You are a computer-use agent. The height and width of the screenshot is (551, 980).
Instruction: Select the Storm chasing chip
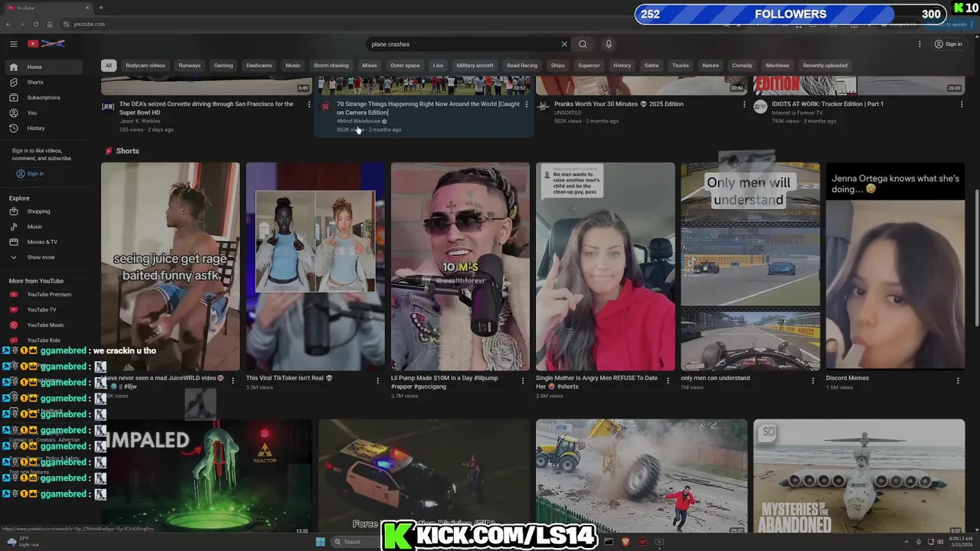click(x=332, y=65)
